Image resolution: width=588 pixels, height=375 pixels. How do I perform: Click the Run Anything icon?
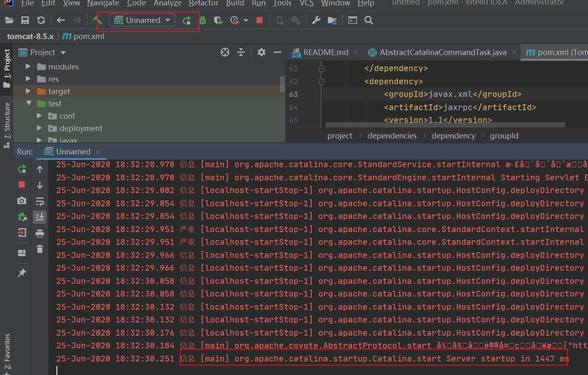pos(353,20)
